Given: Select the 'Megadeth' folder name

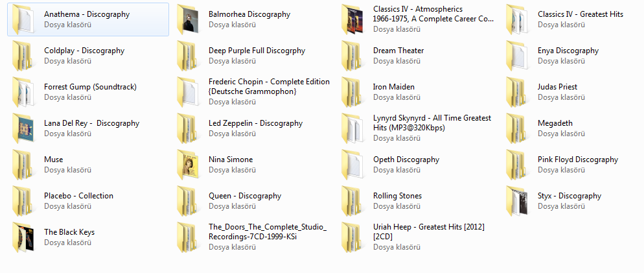Looking at the screenshot, I should [x=555, y=123].
